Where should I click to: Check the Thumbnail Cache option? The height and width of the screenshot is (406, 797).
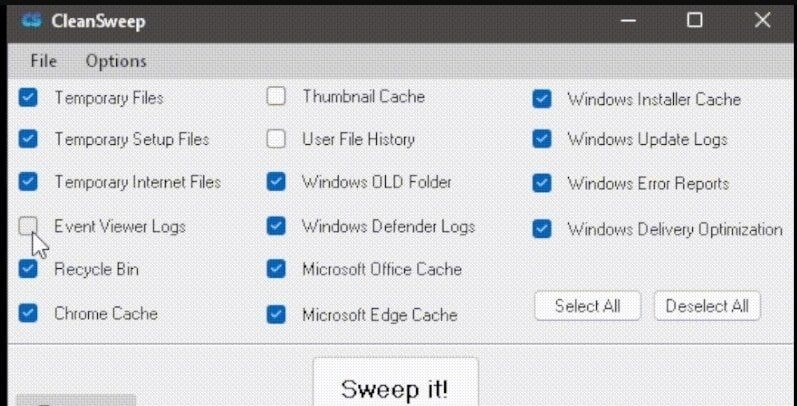(x=276, y=96)
